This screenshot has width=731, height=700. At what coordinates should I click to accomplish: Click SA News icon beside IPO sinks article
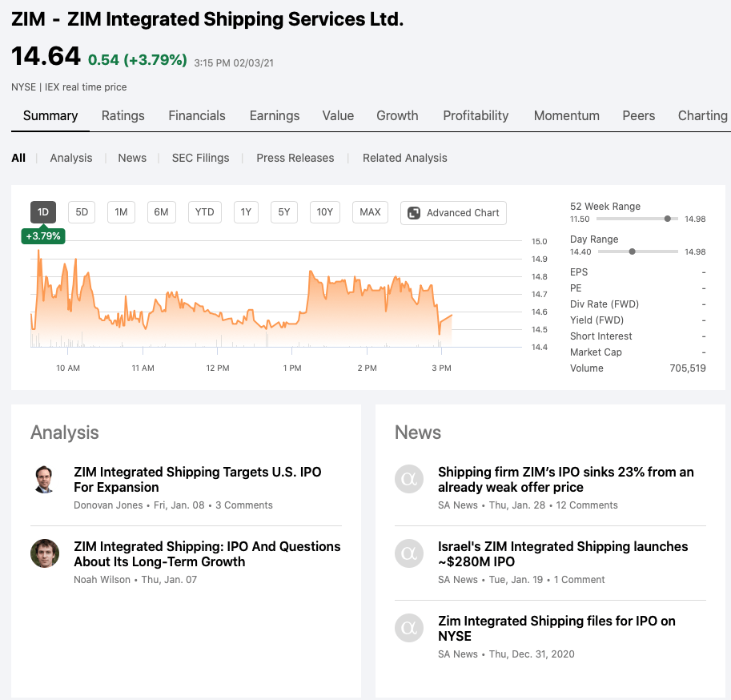coord(409,479)
